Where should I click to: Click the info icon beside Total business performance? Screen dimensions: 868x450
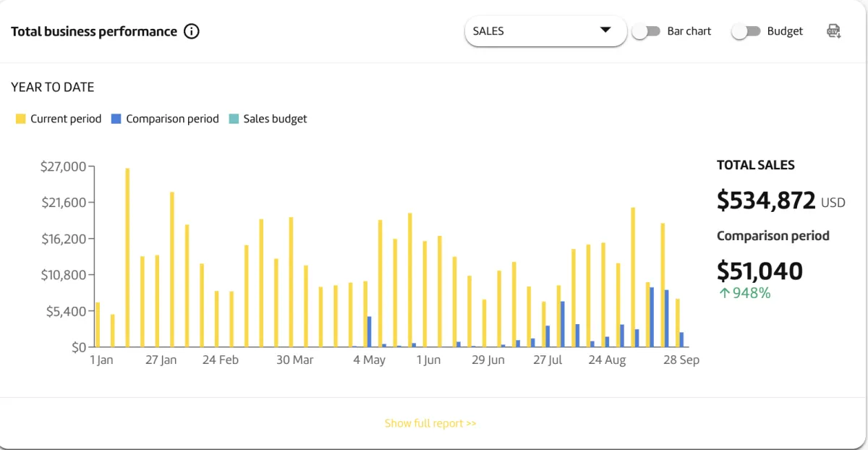pos(192,31)
